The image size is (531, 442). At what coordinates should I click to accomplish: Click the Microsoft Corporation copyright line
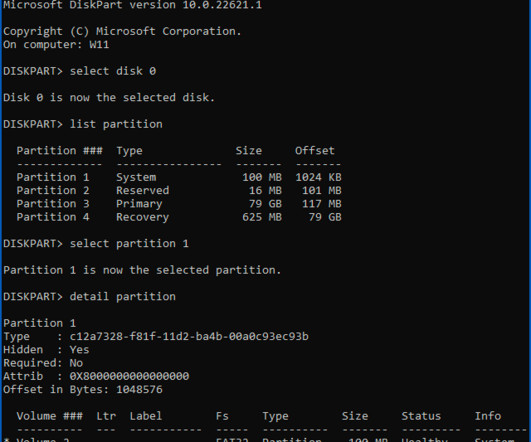[x=122, y=31]
